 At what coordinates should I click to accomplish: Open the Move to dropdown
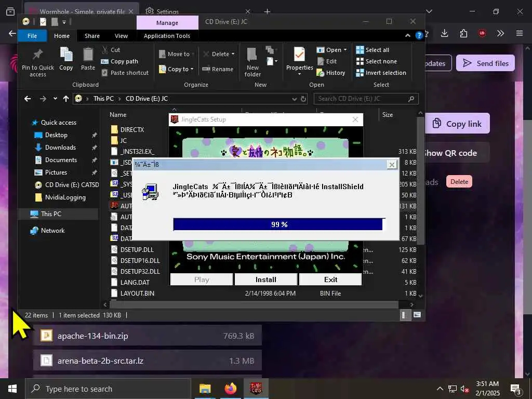[177, 54]
